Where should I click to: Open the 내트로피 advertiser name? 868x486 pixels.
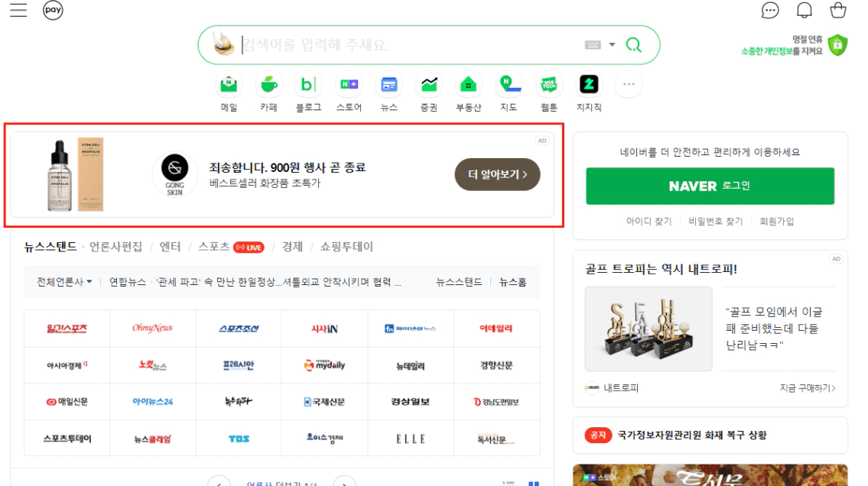[x=620, y=388]
